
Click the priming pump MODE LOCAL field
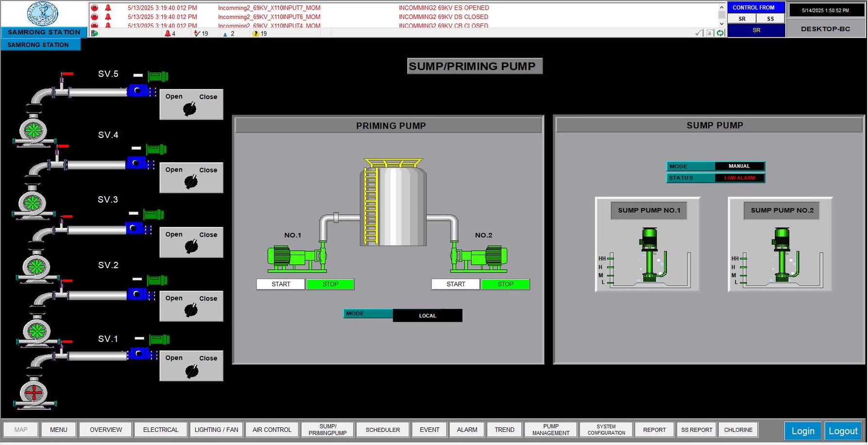point(427,316)
